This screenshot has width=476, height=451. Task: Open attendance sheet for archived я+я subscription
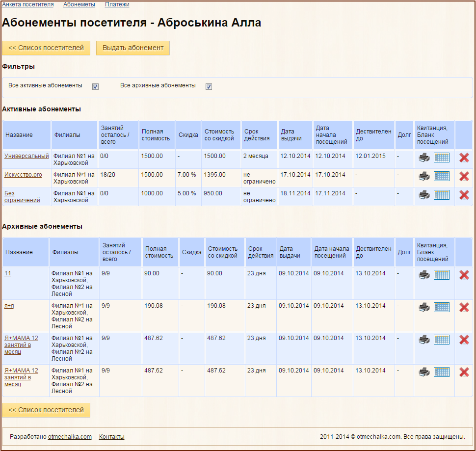coord(441,307)
